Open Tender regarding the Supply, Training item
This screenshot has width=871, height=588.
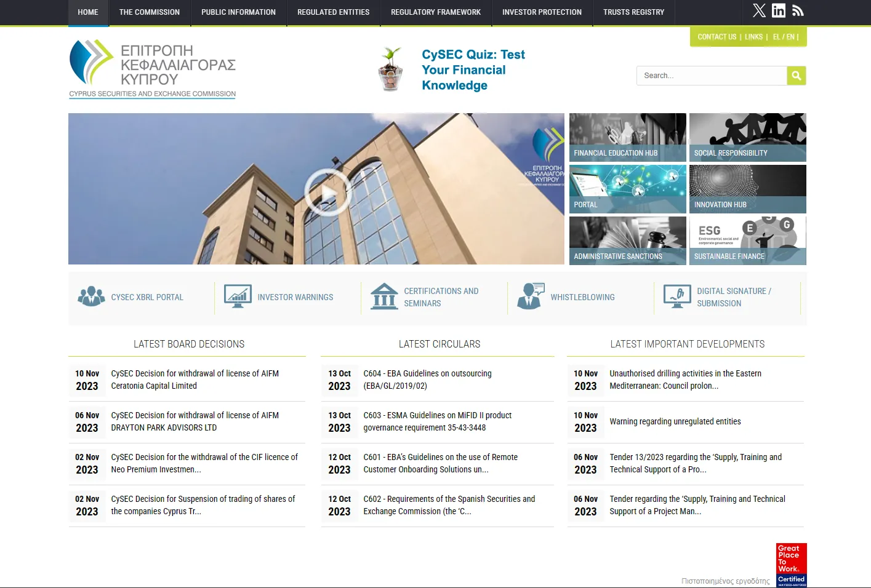[697, 505]
